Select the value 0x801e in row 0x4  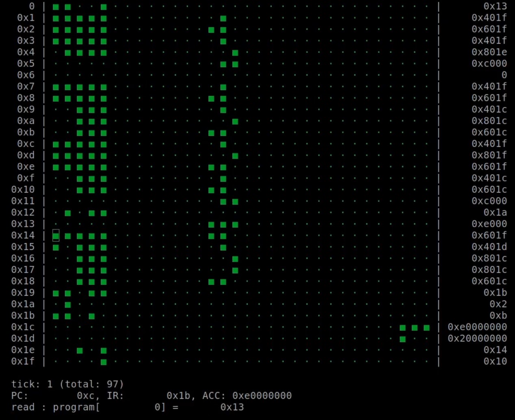[489, 52]
